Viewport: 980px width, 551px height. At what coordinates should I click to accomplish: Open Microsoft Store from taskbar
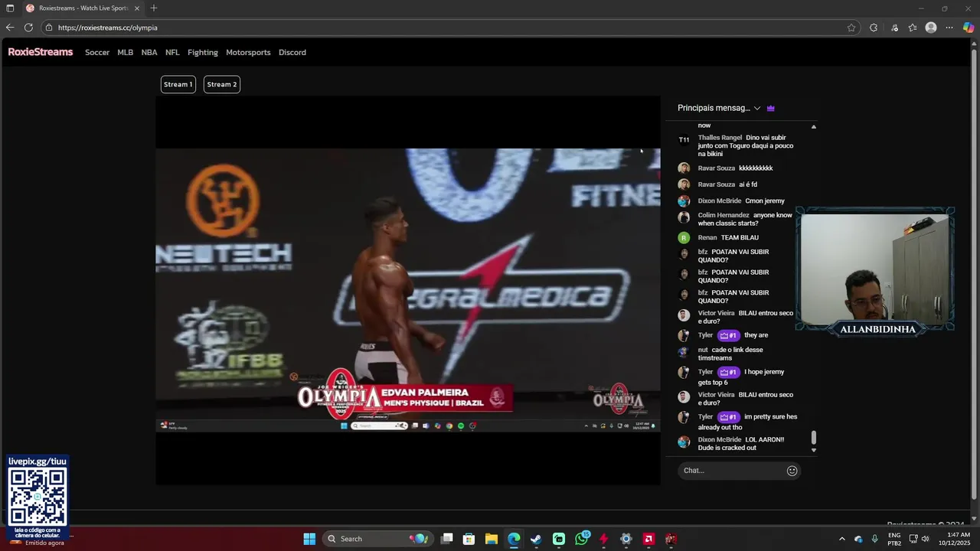click(469, 539)
